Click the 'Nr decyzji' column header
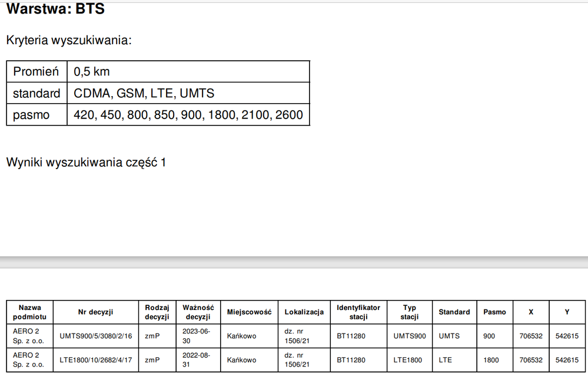Viewport: 588px width, 376px height. [95, 312]
